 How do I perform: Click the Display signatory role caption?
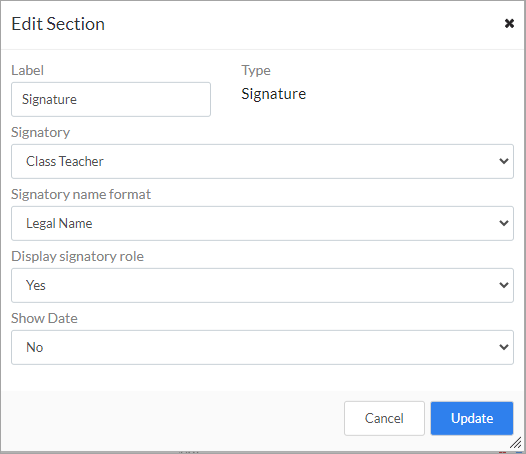tap(77, 256)
